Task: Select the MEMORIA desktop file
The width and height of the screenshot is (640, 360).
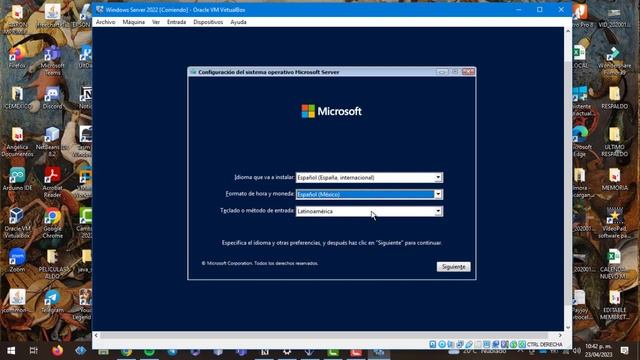Action: 614,179
